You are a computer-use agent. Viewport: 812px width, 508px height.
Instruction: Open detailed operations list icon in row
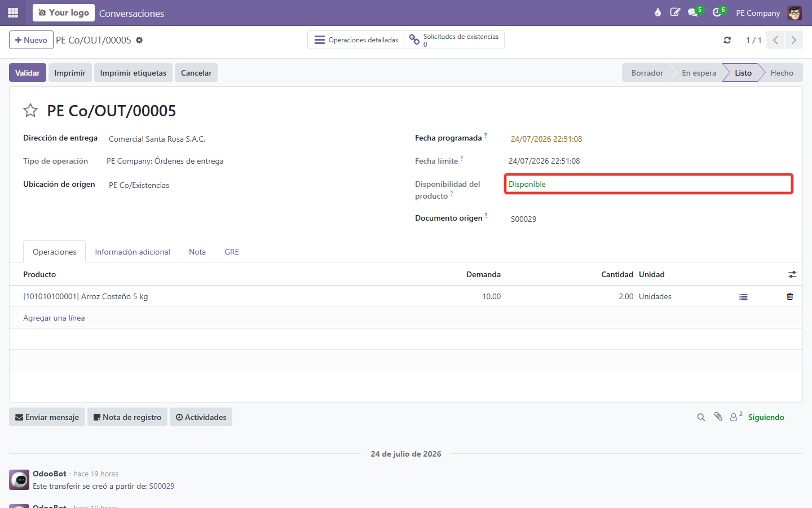(743, 297)
